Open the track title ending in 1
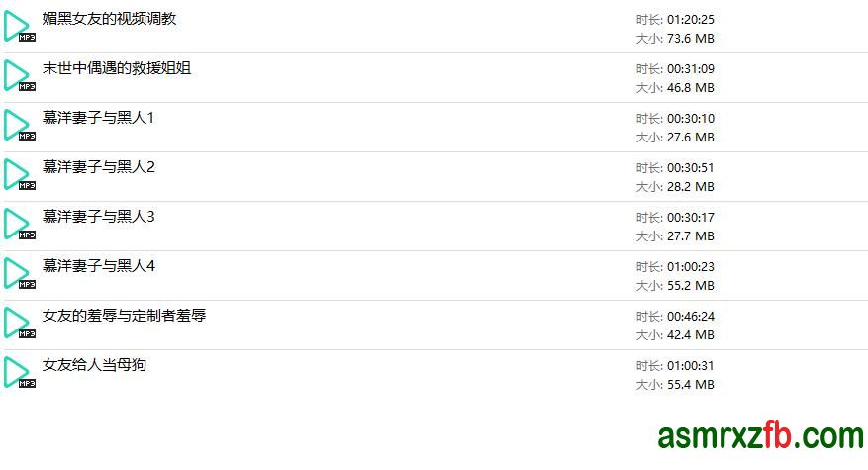The image size is (868, 470). tap(99, 118)
